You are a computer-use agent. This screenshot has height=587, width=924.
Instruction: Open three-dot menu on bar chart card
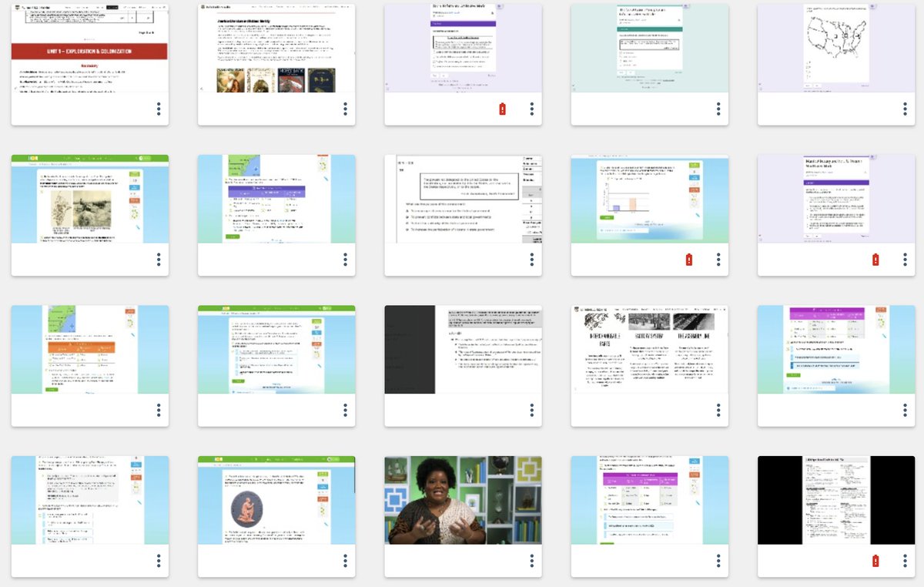[718, 260]
